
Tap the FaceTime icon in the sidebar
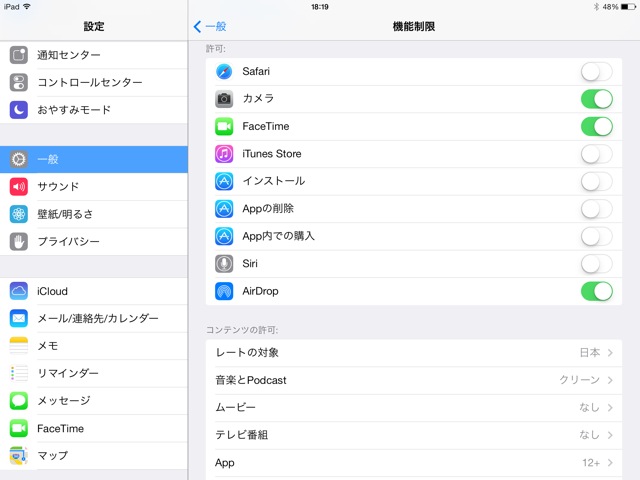tap(19, 428)
